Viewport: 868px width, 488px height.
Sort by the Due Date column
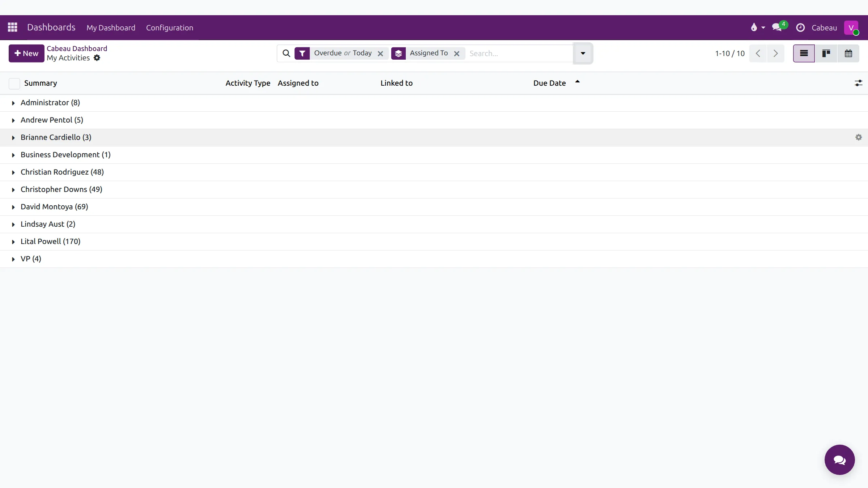(549, 83)
